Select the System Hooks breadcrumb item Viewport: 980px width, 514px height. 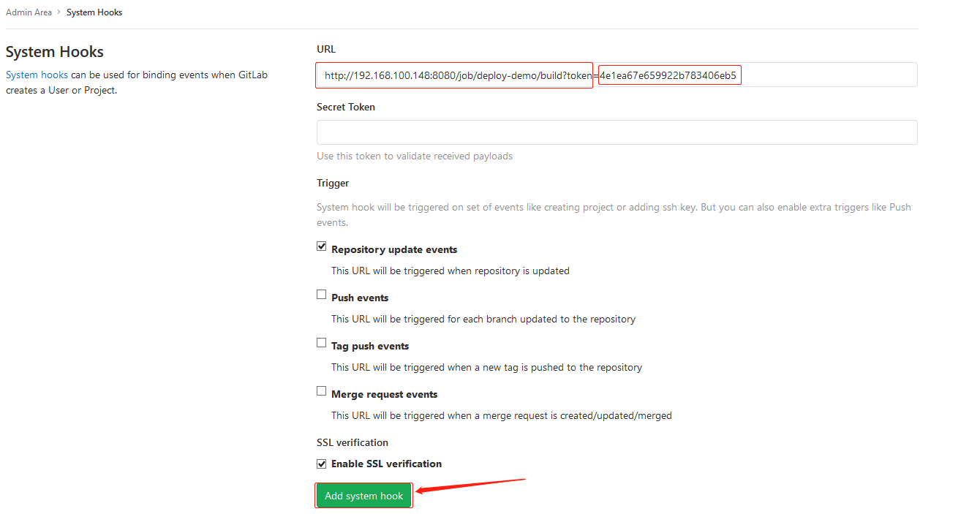94,12
